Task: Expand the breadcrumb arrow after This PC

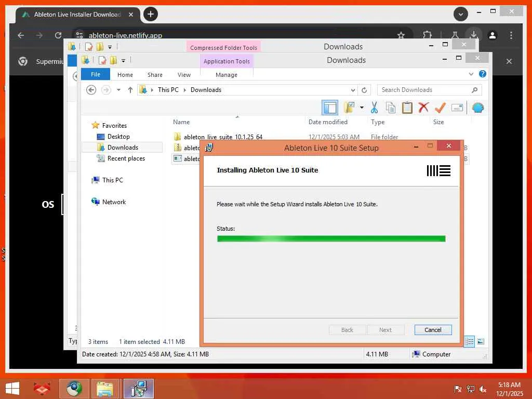Action: tap(184, 90)
